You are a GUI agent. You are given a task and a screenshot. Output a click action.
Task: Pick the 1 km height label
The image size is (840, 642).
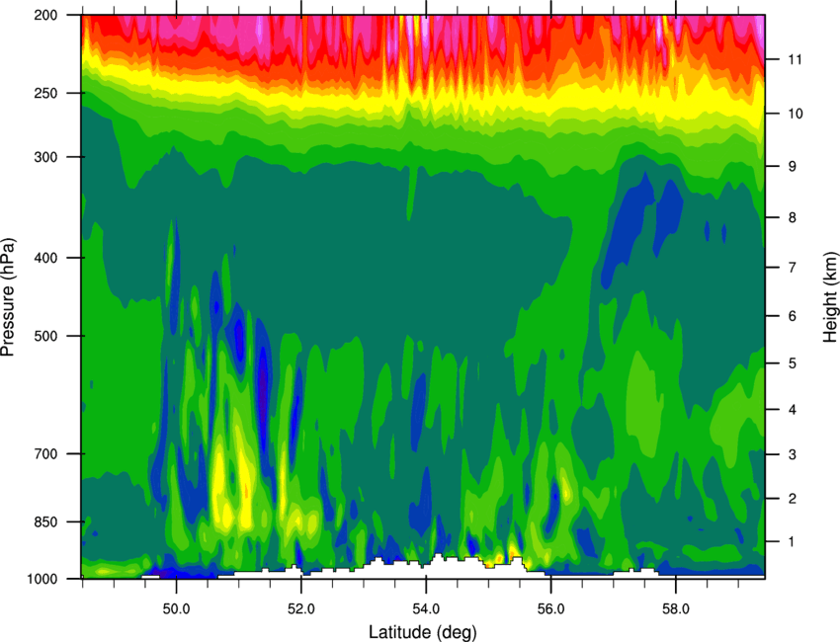pos(792,542)
